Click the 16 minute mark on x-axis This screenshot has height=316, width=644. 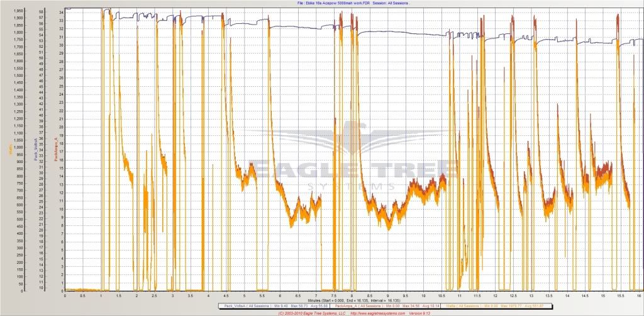click(x=639, y=295)
